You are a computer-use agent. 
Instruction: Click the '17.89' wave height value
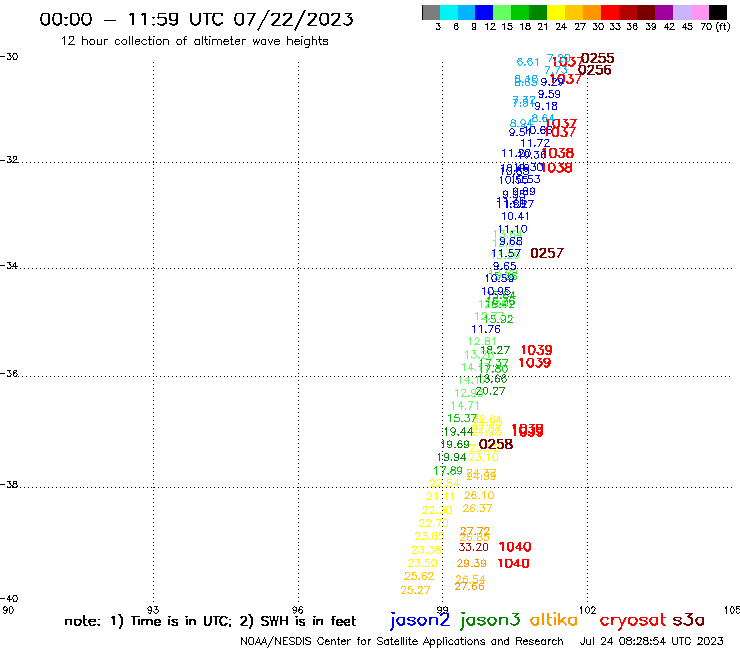[x=448, y=471]
